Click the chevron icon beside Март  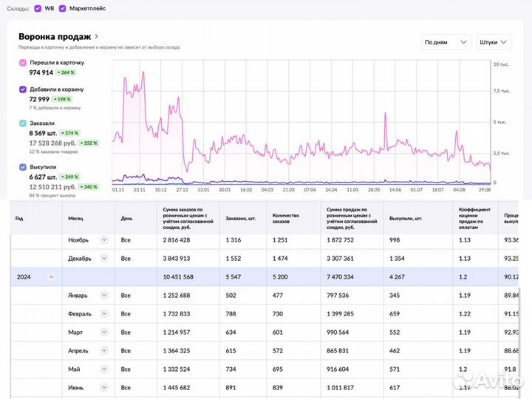(104, 332)
